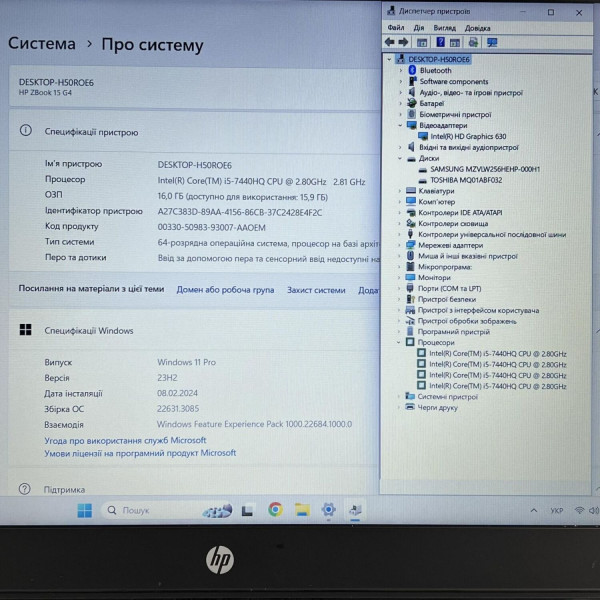Expand Миша й інші вказівні пристрої node

(399, 256)
